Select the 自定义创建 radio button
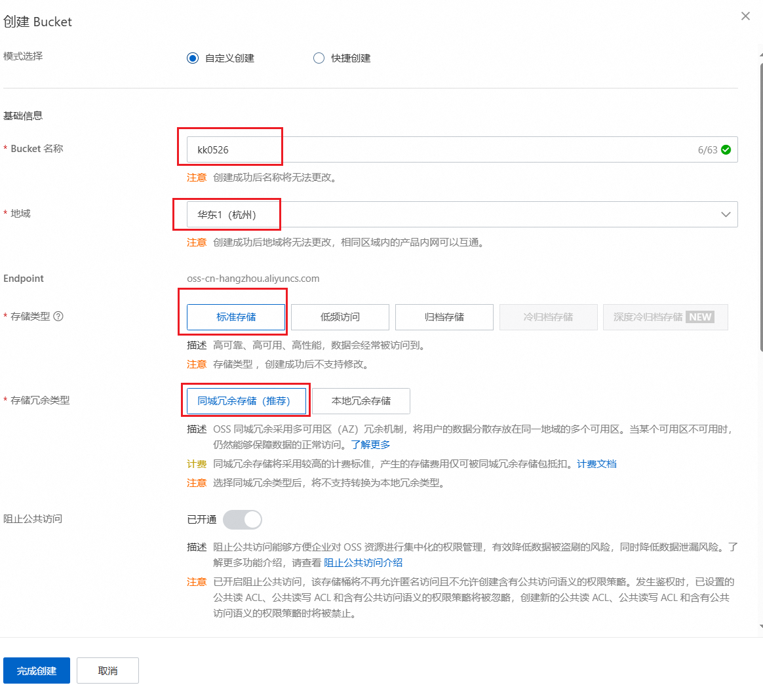This screenshot has height=700, width=763. pyautogui.click(x=193, y=58)
